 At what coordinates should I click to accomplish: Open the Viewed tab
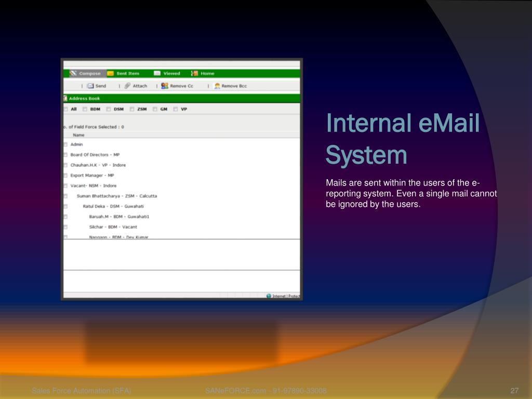click(x=167, y=73)
